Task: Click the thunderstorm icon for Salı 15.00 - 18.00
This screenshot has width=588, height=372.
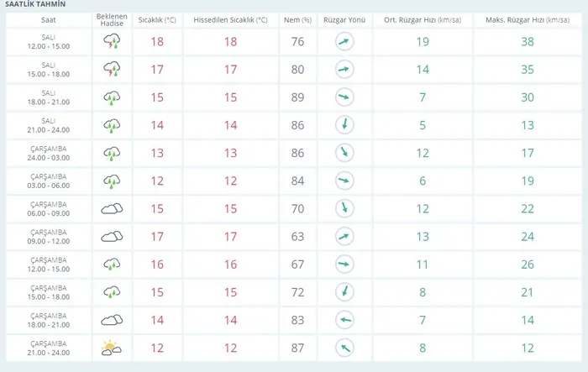Action: 112,70
